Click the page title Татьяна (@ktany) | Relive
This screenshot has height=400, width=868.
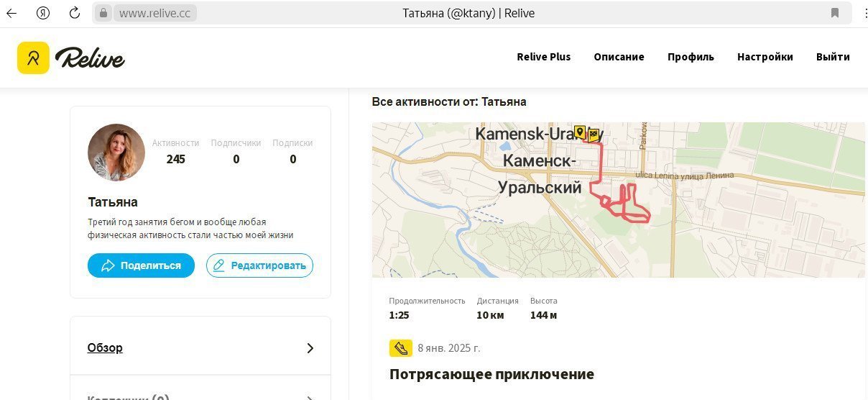coord(468,13)
